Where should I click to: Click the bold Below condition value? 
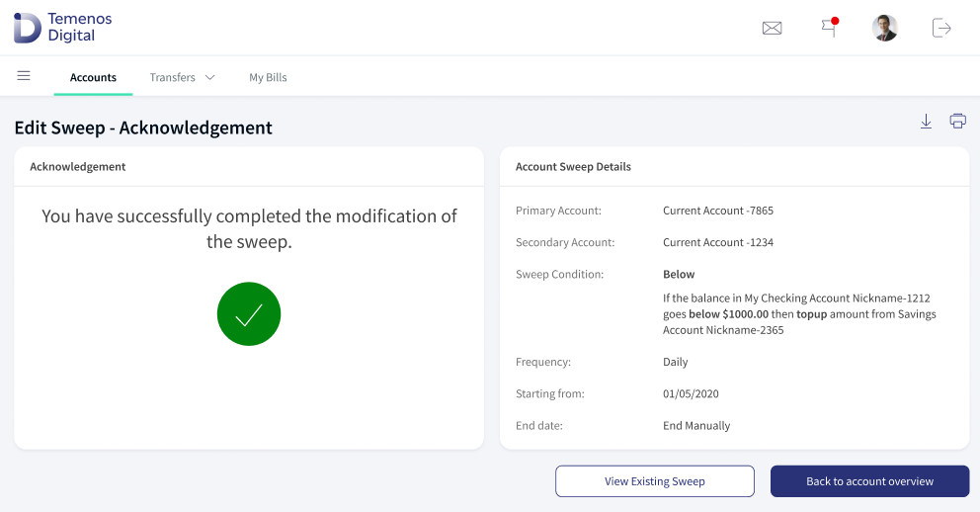coord(679,275)
